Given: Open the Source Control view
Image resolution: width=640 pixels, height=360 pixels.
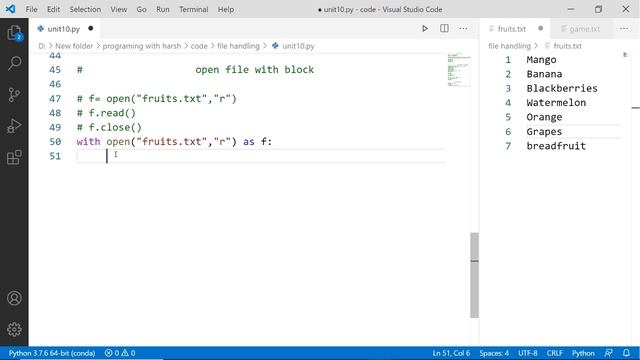Looking at the screenshot, I should [x=14, y=95].
